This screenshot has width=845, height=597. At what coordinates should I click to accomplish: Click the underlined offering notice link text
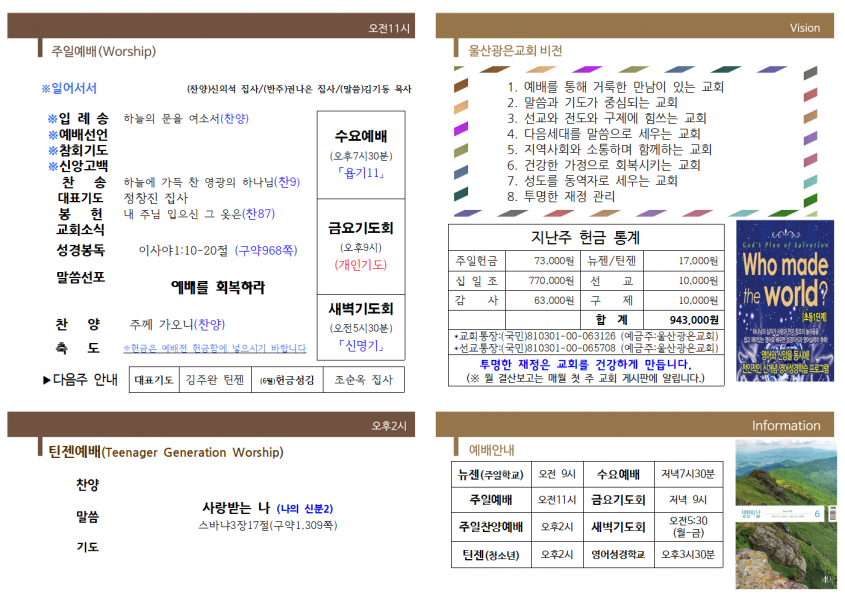pos(214,348)
